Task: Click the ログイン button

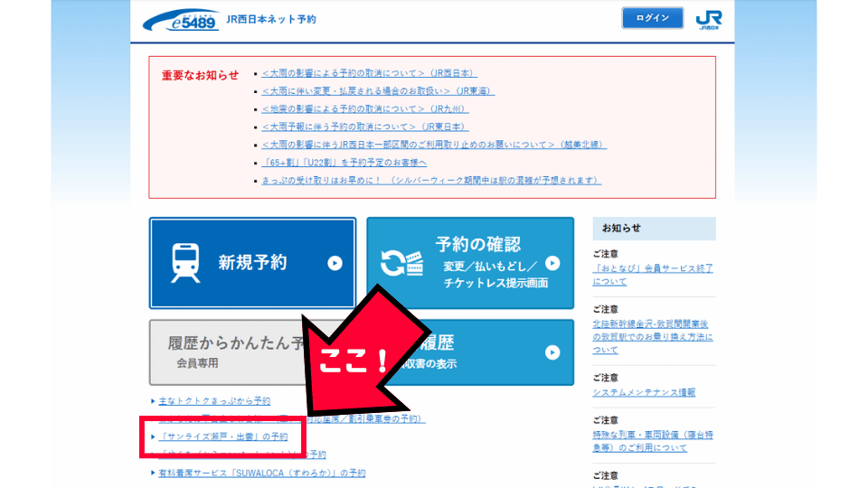Action: point(652,18)
